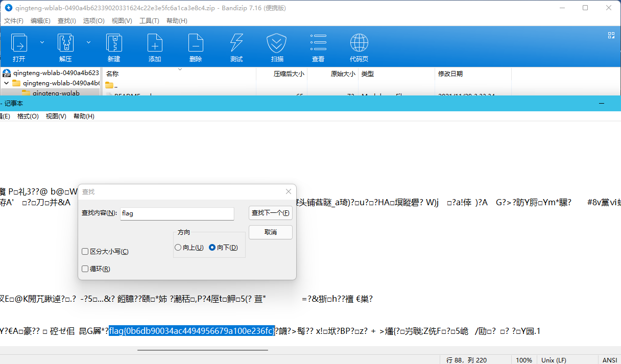Open the 查找(I) menu in Bandizip
Screen dimensions: 621x364
[67, 20]
